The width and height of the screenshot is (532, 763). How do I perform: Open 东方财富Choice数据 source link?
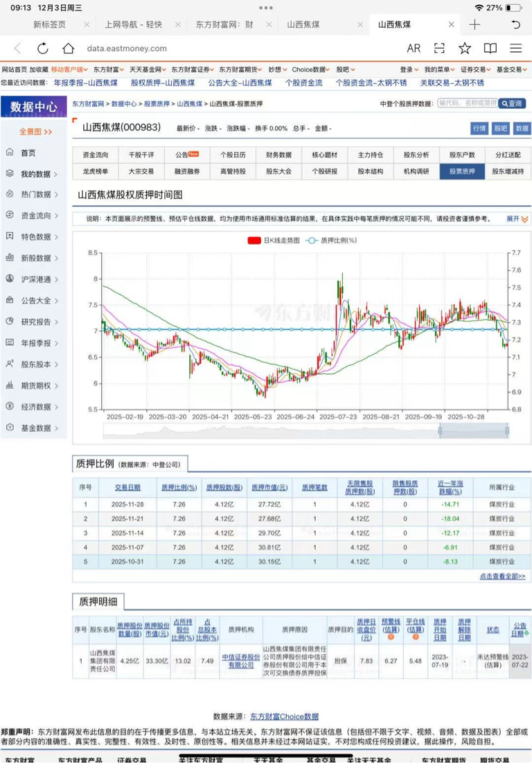click(x=285, y=717)
